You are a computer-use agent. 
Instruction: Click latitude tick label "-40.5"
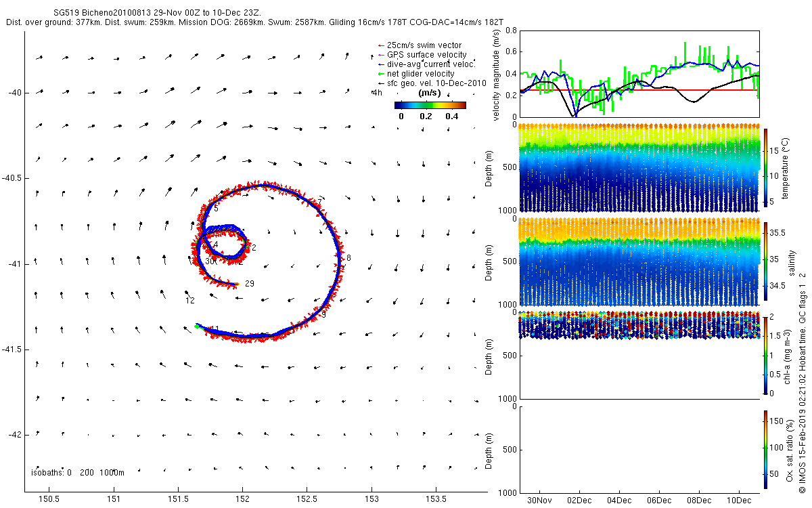12,177
